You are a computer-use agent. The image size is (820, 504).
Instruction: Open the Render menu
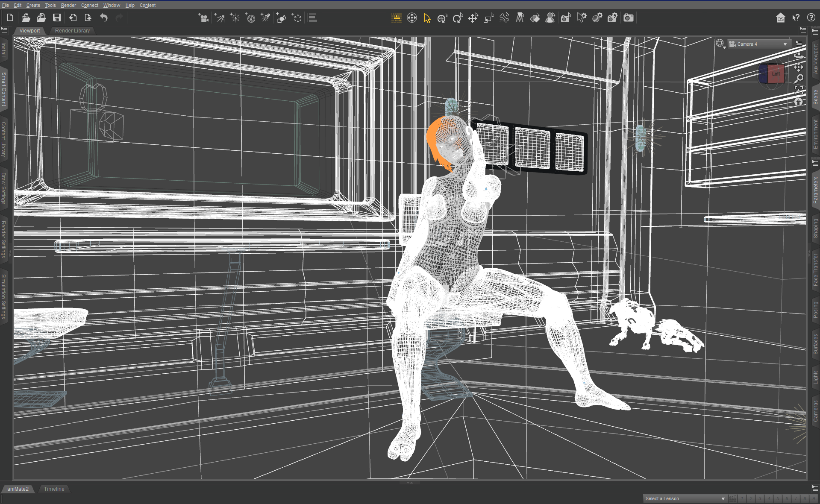[x=68, y=5]
